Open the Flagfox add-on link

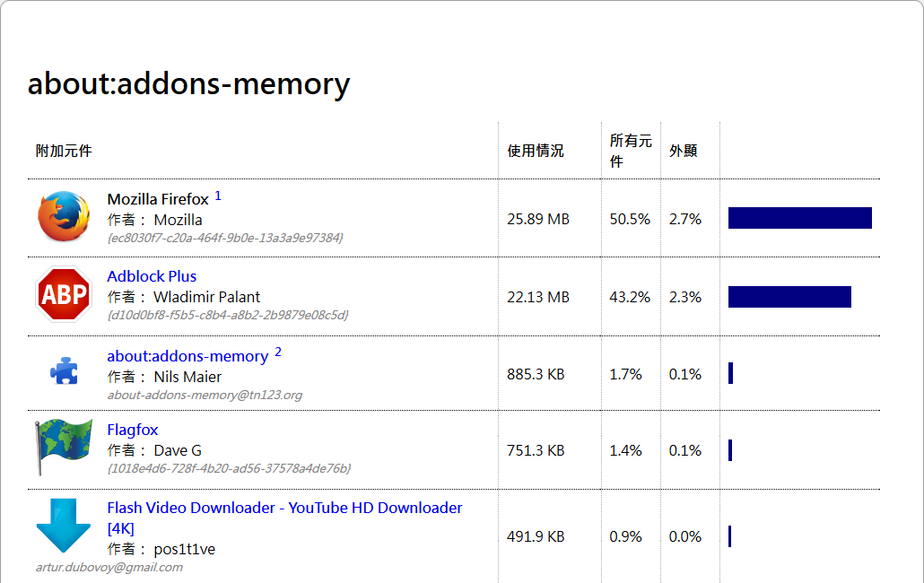[133, 430]
